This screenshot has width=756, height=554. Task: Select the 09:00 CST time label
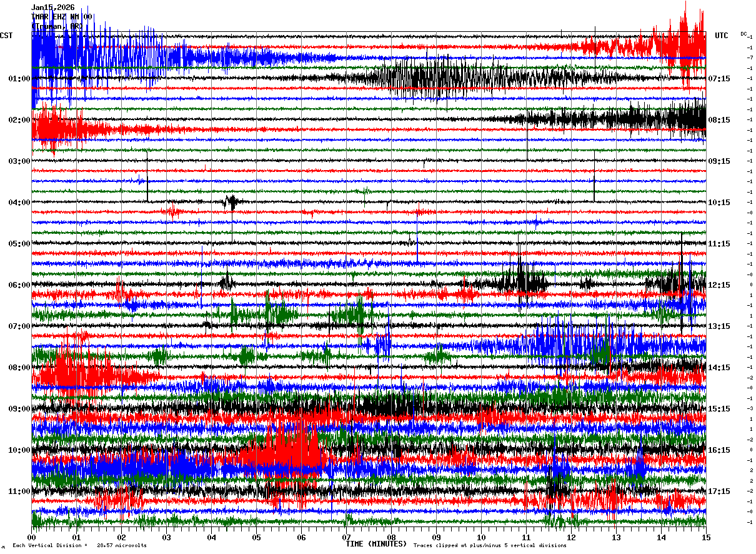(x=19, y=409)
